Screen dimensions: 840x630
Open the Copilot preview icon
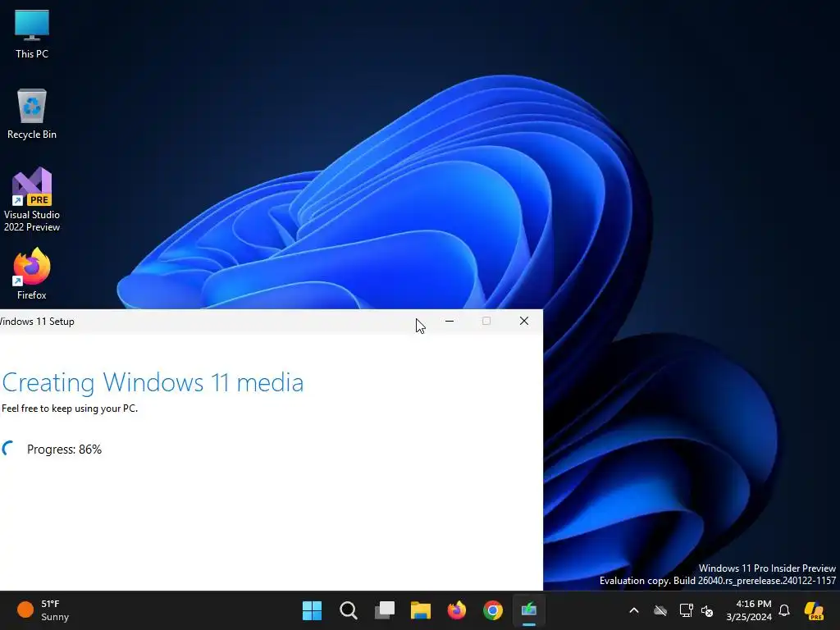click(814, 610)
